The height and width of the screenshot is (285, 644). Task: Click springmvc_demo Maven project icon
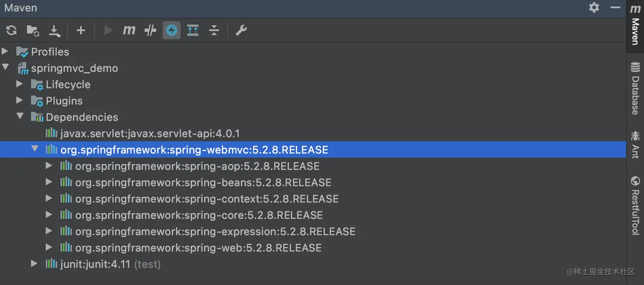point(23,68)
